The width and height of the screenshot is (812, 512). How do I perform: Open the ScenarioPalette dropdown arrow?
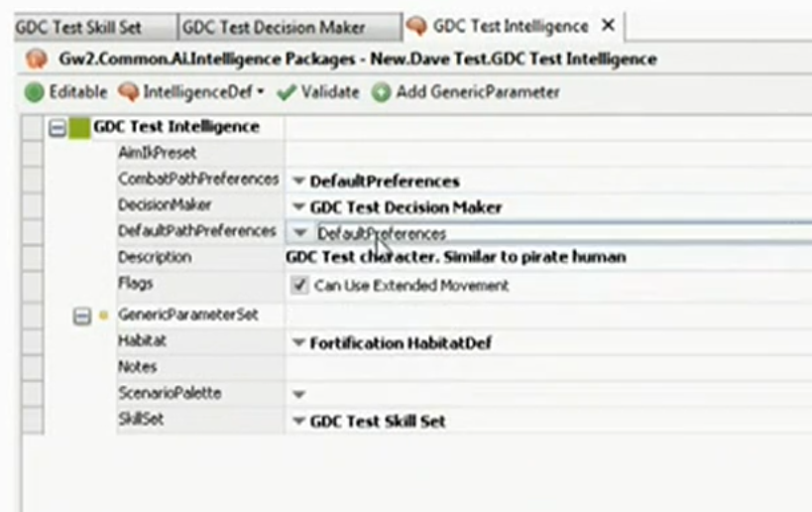(x=297, y=395)
